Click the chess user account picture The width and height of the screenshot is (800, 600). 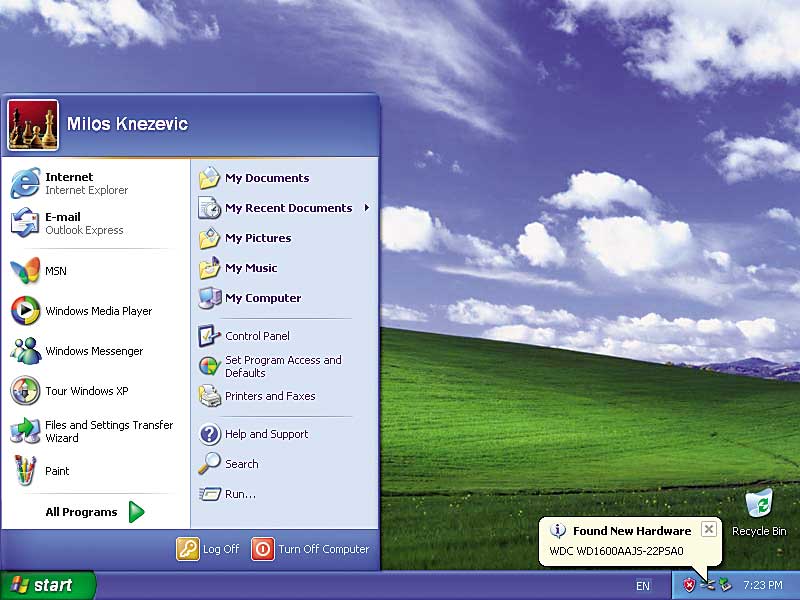33,124
